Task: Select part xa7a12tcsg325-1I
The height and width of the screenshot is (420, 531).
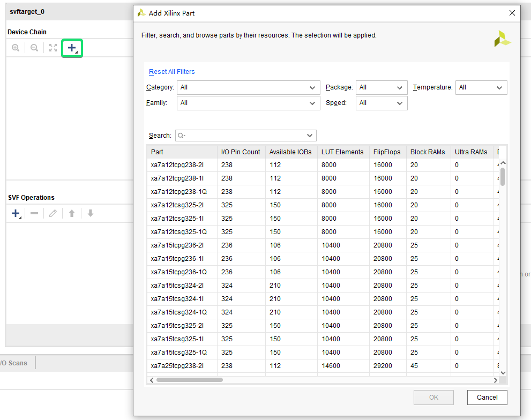Action: tap(323, 219)
